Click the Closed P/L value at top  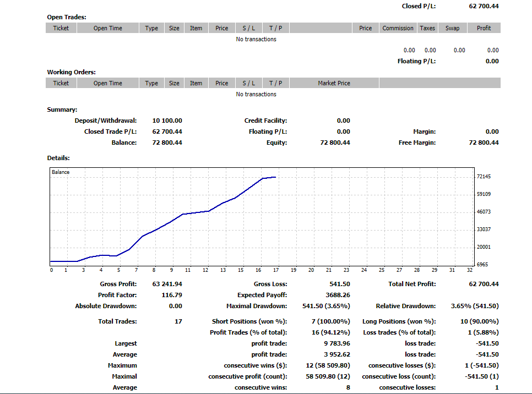(484, 6)
